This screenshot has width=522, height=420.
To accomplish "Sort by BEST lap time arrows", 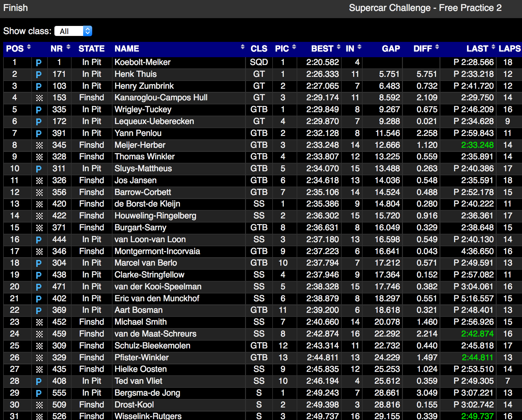I will coord(339,47).
